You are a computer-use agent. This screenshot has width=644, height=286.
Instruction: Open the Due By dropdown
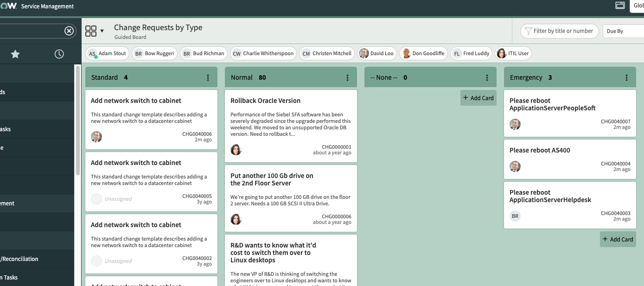(x=623, y=31)
